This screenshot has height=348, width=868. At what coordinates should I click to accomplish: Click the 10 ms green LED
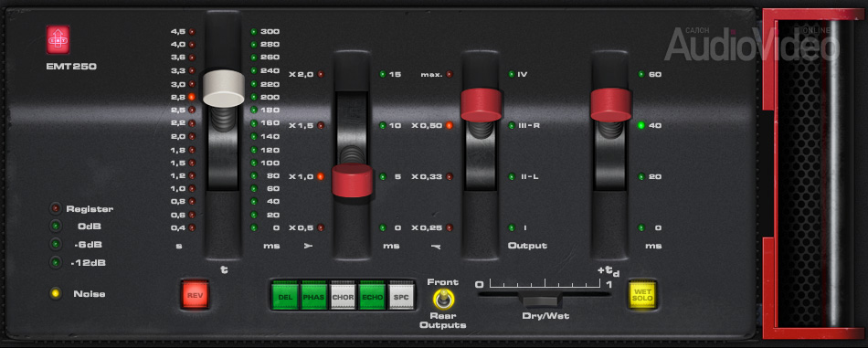pos(383,125)
